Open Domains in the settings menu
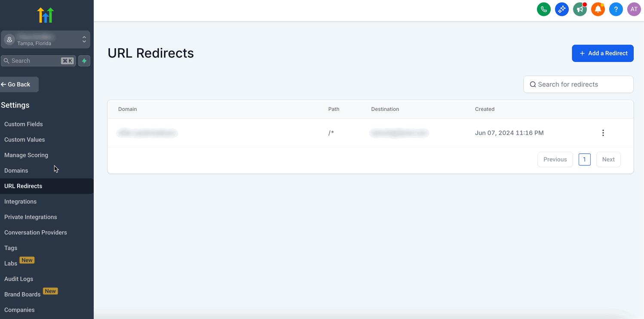Image resolution: width=644 pixels, height=319 pixels. 16,171
